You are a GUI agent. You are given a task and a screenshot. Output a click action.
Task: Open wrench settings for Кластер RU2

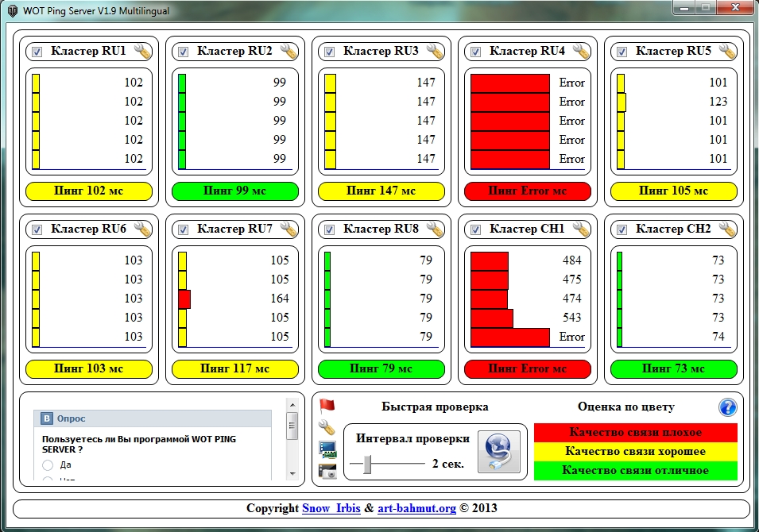tap(289, 52)
